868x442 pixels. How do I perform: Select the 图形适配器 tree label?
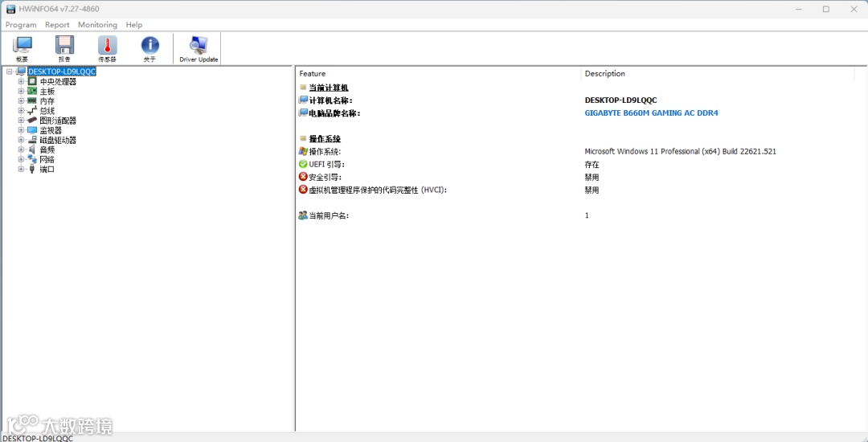click(x=58, y=121)
